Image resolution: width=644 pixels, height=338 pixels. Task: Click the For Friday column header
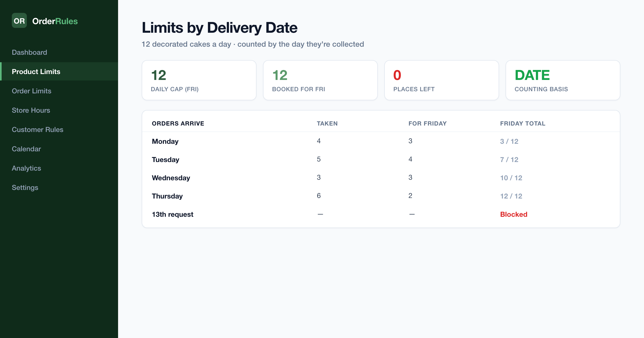427,123
